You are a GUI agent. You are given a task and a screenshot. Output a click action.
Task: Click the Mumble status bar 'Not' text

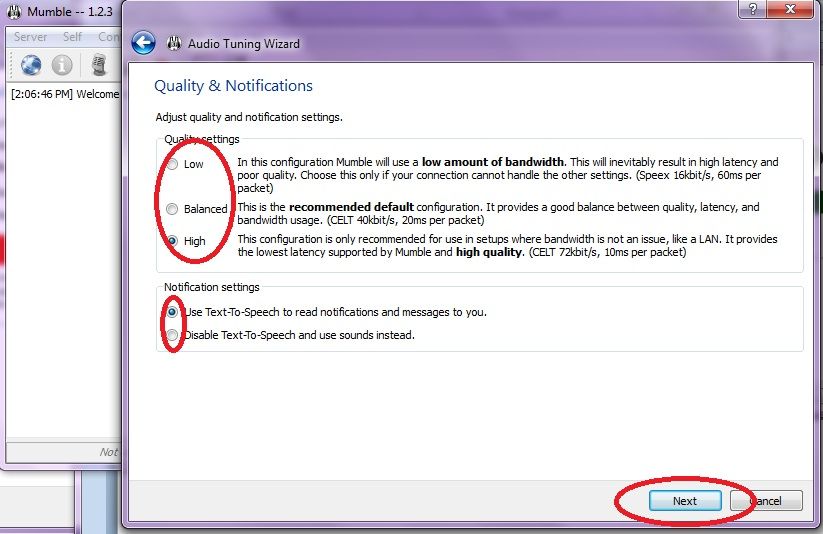coord(109,452)
